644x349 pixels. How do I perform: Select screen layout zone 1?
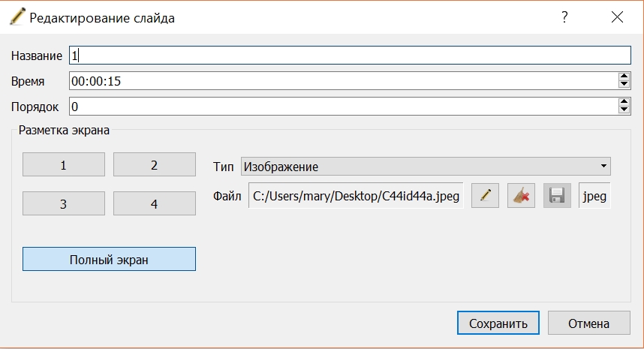tap(64, 164)
